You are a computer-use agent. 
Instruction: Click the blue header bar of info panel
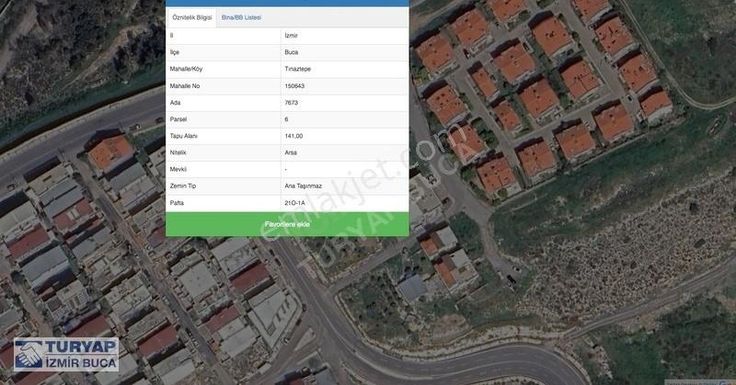[x=287, y=3]
